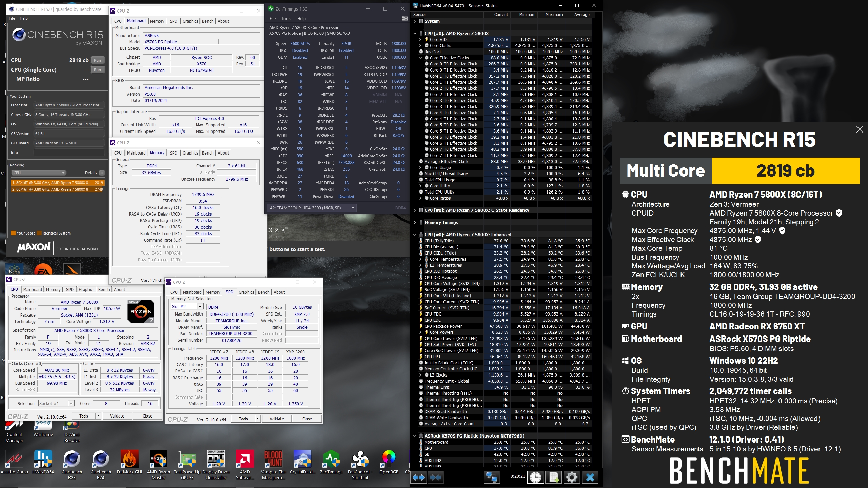Image resolution: width=868 pixels, height=488 pixels.
Task: Click Tools button in CPU-Z CPU window
Action: (84, 416)
